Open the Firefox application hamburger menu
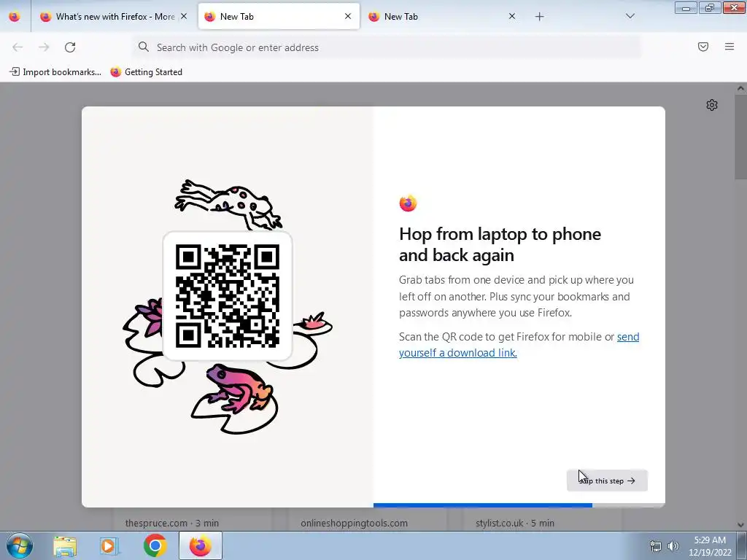 click(x=729, y=47)
